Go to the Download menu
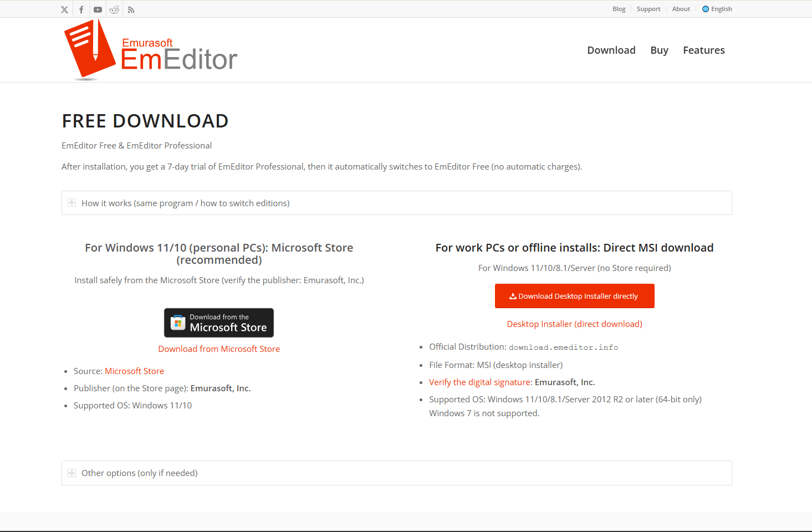812x532 pixels. [x=611, y=50]
